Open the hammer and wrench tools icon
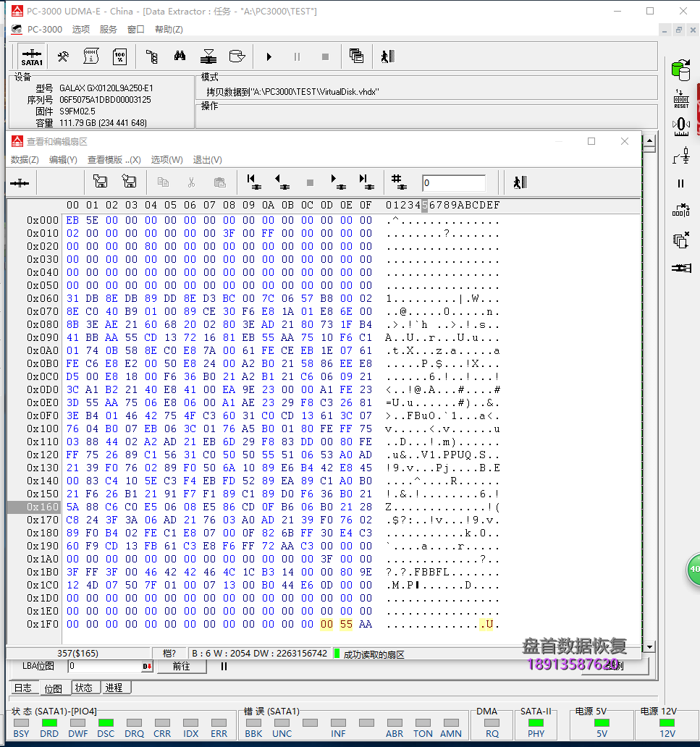Image resolution: width=700 pixels, height=747 pixels. [63, 56]
